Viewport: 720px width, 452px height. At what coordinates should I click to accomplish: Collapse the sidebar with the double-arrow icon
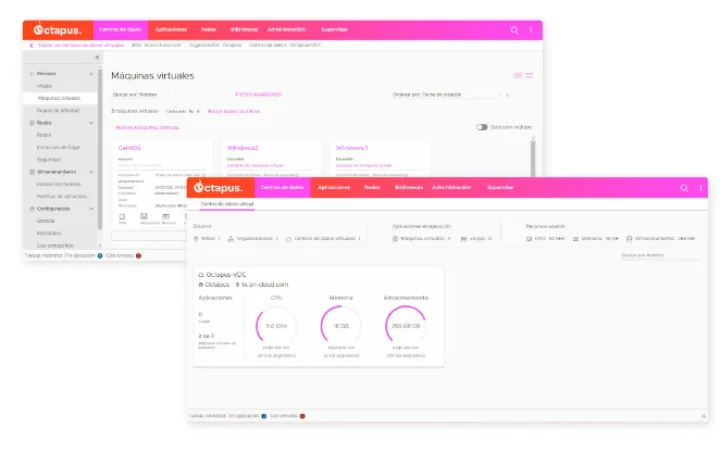point(97,58)
